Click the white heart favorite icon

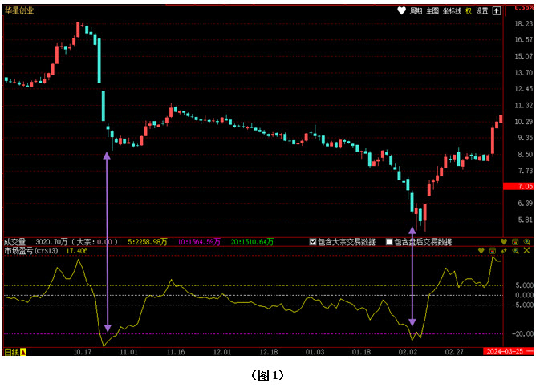[402, 11]
